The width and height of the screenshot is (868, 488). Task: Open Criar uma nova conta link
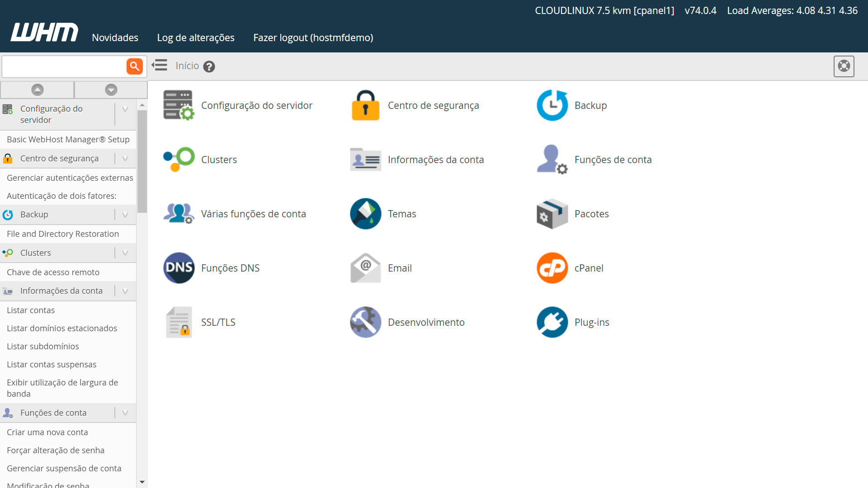click(47, 432)
